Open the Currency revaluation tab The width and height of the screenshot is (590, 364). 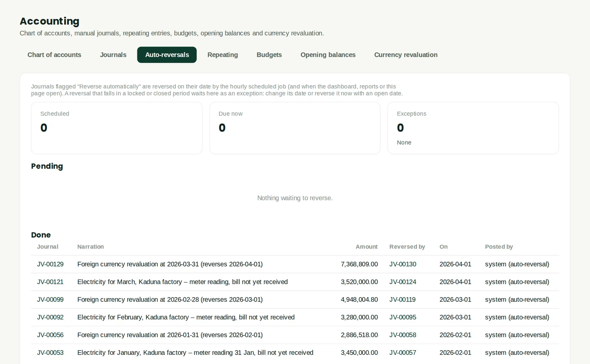click(406, 55)
